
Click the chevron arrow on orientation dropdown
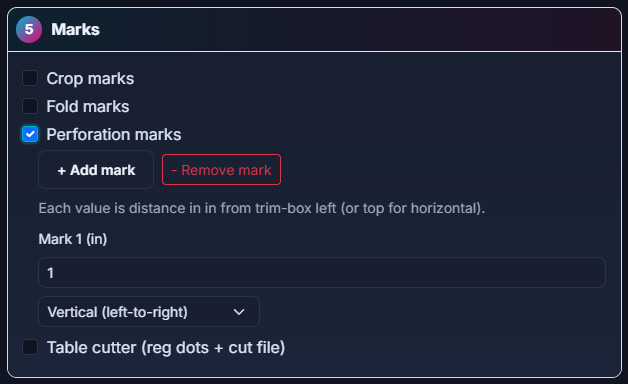tap(239, 312)
